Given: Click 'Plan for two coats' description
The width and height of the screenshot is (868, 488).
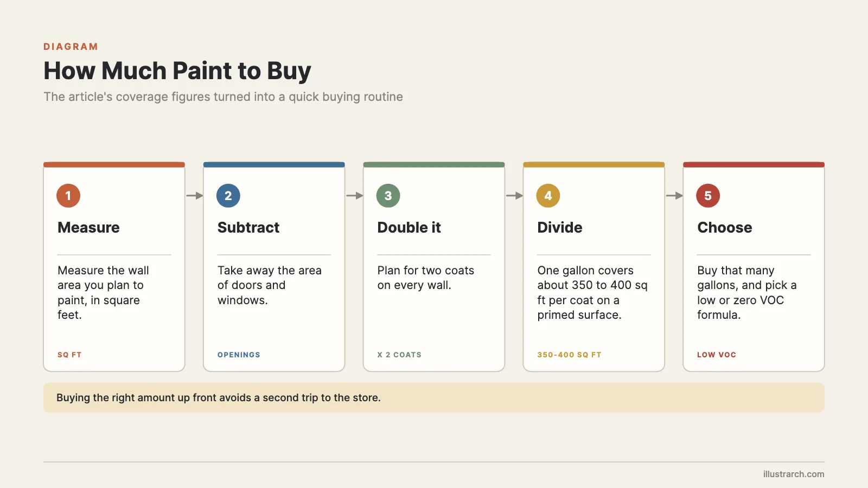Looking at the screenshot, I should pos(426,278).
